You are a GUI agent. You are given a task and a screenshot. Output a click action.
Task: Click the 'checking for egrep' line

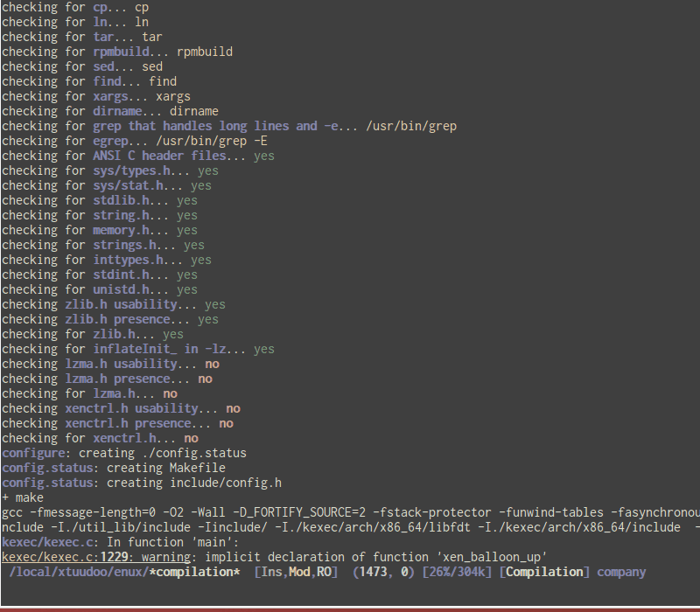(135, 141)
